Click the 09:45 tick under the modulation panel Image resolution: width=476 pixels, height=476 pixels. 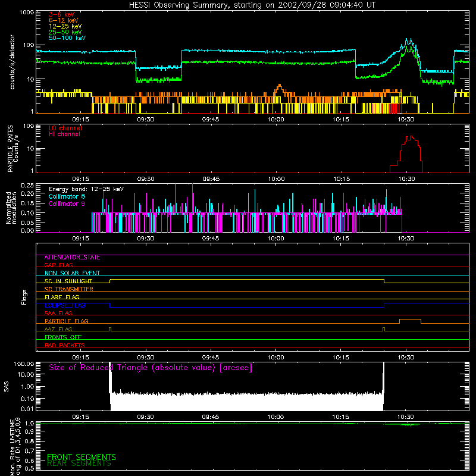tap(211, 239)
